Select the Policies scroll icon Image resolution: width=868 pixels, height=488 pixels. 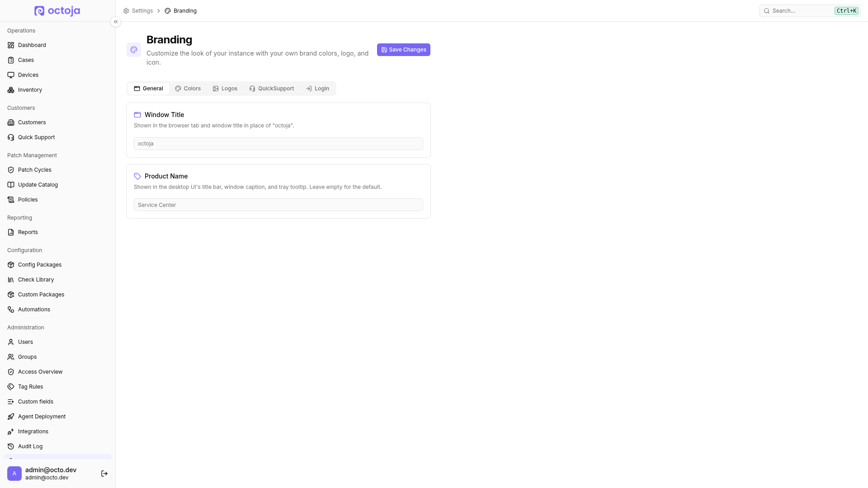coord(11,200)
